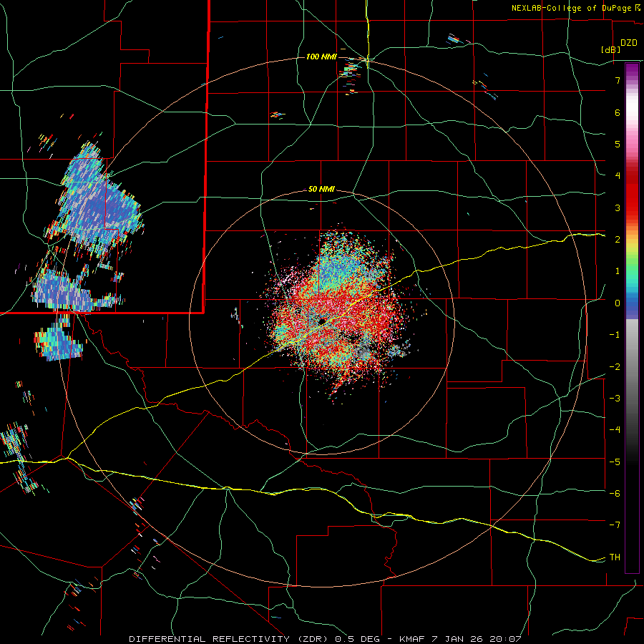Click the TH threshold label

point(615,557)
